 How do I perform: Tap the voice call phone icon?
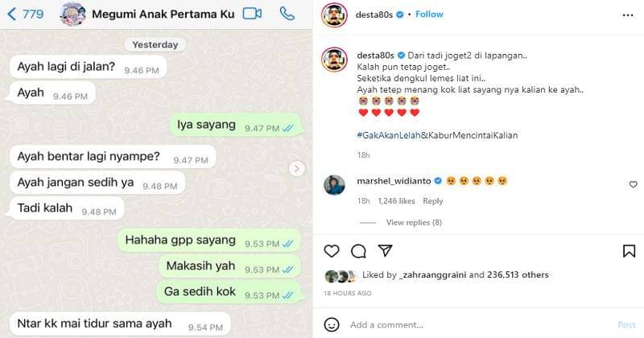coord(287,14)
